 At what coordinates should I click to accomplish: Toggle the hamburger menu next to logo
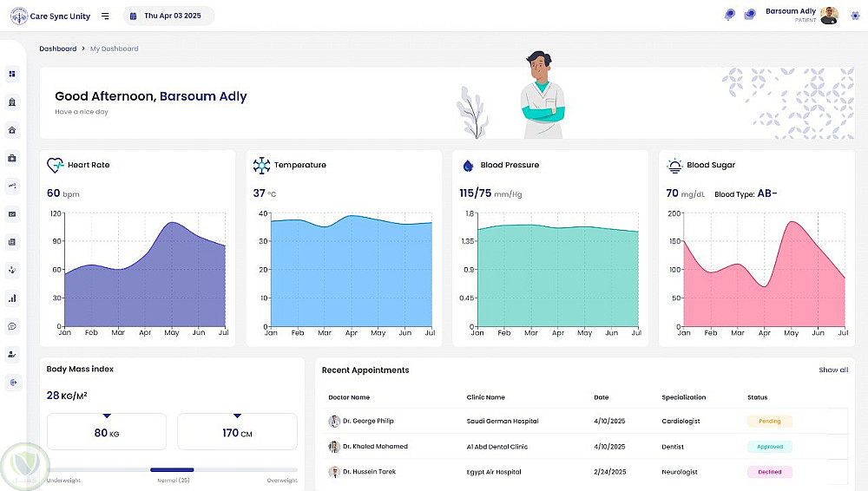click(105, 16)
